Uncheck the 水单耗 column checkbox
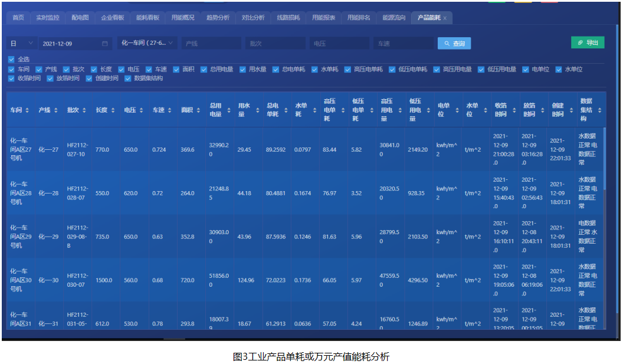 click(x=314, y=69)
